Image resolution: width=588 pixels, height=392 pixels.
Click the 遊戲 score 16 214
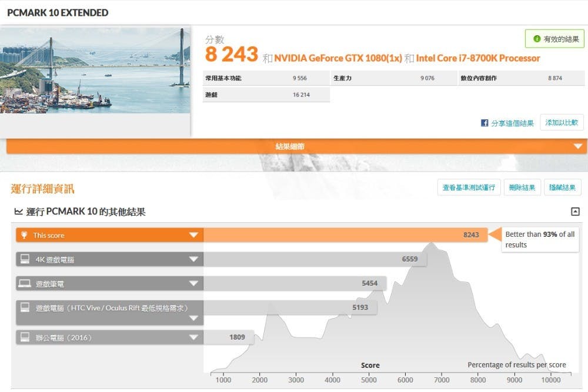[x=301, y=95]
